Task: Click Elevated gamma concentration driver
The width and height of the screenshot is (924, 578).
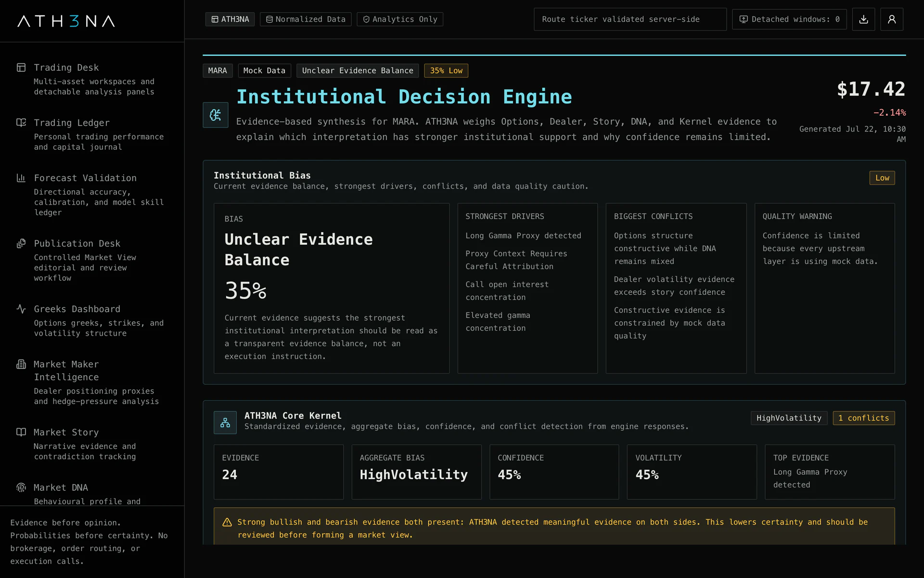Action: [498, 322]
